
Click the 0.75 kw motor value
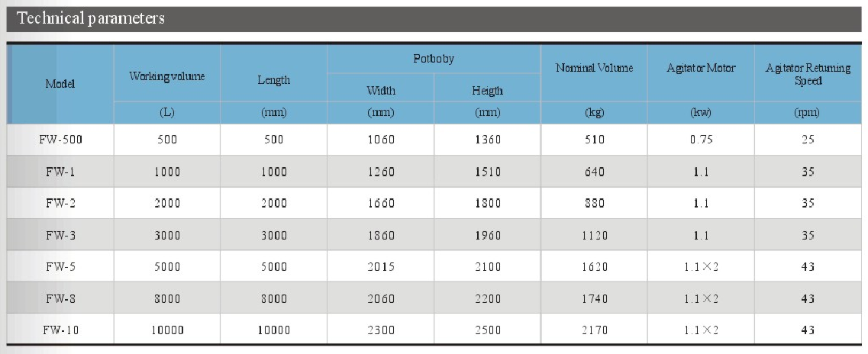point(701,140)
